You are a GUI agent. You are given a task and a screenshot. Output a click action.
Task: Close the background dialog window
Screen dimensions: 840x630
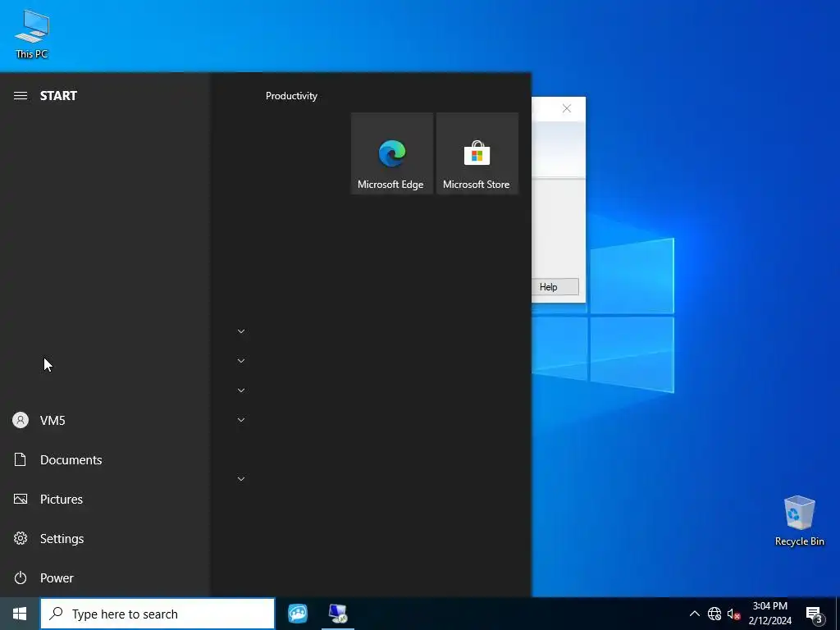[567, 109]
